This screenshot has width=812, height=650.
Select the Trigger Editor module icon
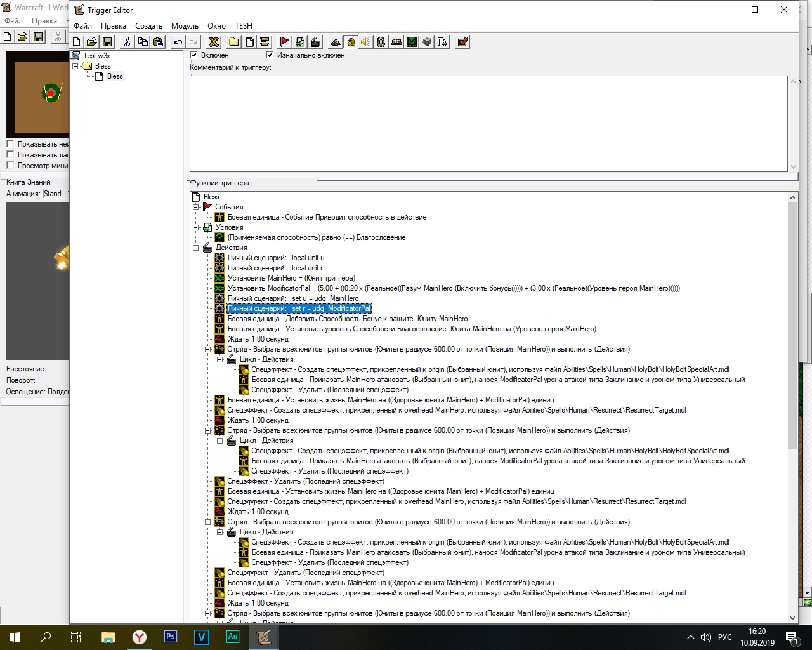351,42
